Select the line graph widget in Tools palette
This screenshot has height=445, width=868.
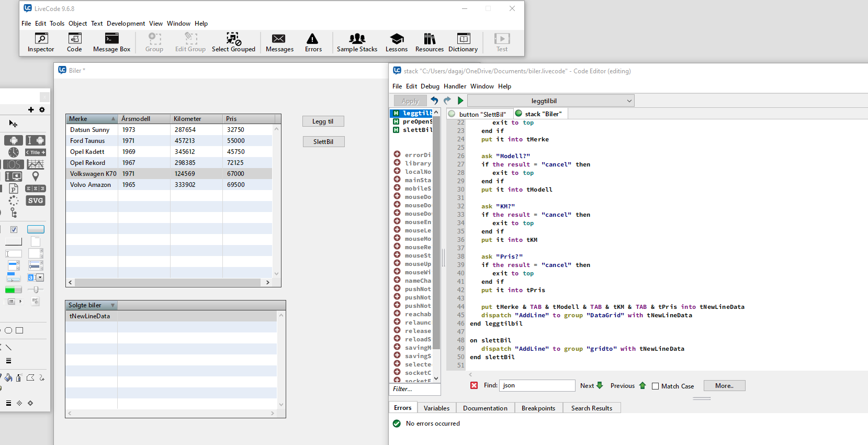click(x=36, y=164)
